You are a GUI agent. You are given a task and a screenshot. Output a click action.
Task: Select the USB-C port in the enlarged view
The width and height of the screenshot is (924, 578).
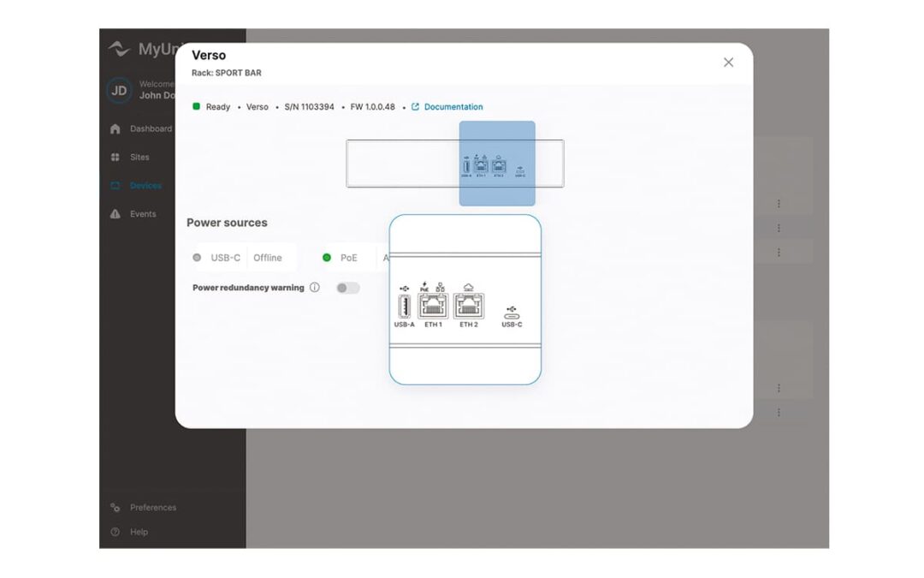(512, 317)
